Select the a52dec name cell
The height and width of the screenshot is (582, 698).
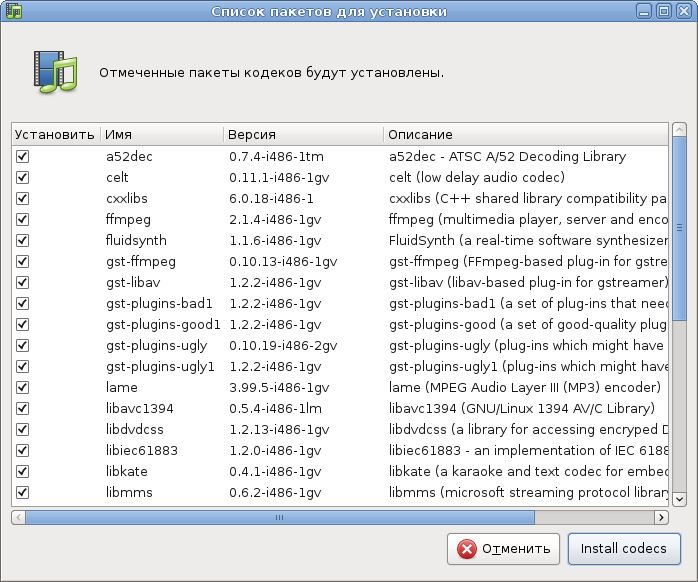pyautogui.click(x=129, y=156)
